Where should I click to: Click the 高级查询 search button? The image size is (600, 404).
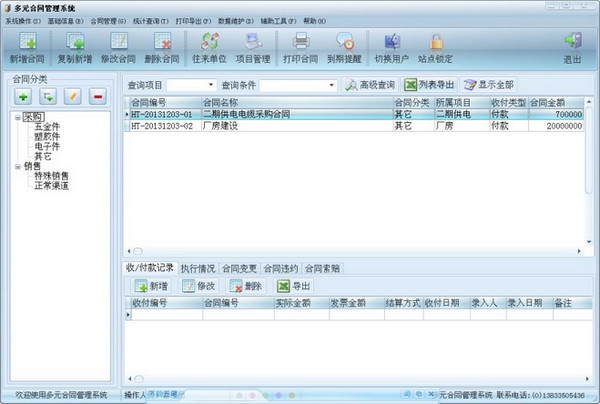(x=370, y=85)
